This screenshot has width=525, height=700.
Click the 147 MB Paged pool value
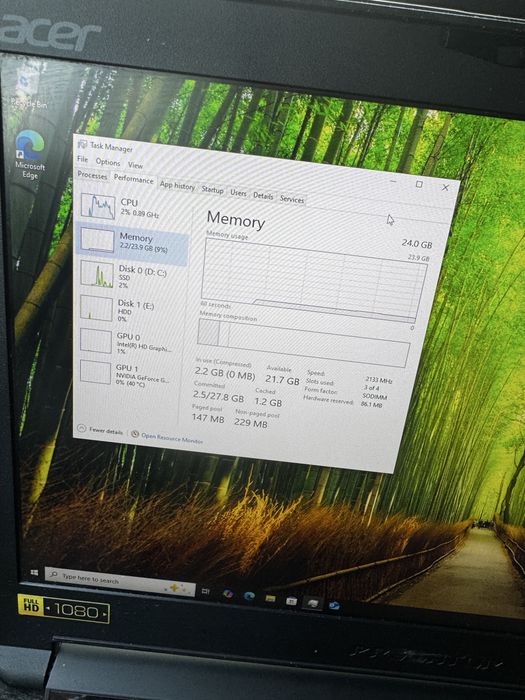[208, 418]
